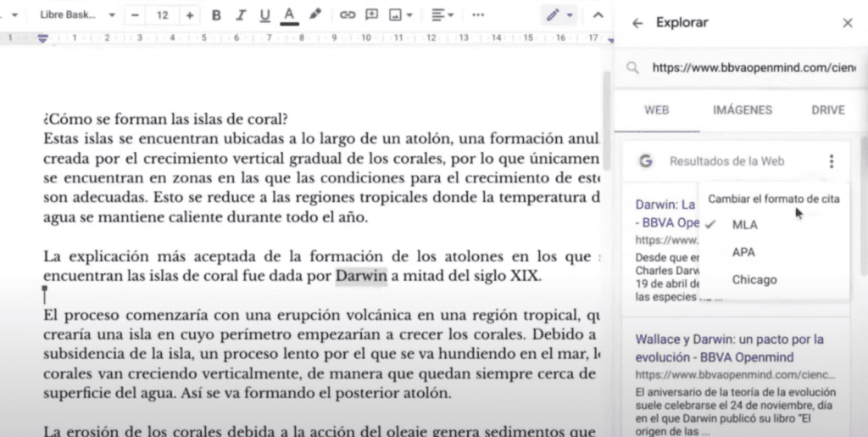
Task: Pick the highlighter color tool
Action: [315, 15]
